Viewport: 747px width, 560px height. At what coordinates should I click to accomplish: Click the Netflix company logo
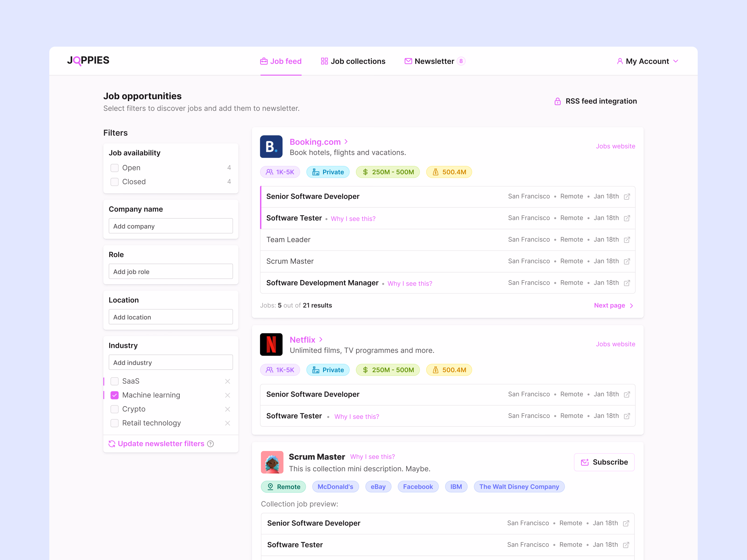(271, 344)
